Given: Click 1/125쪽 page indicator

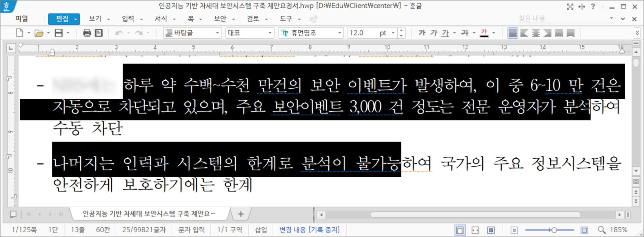Looking at the screenshot, I should point(24,230).
